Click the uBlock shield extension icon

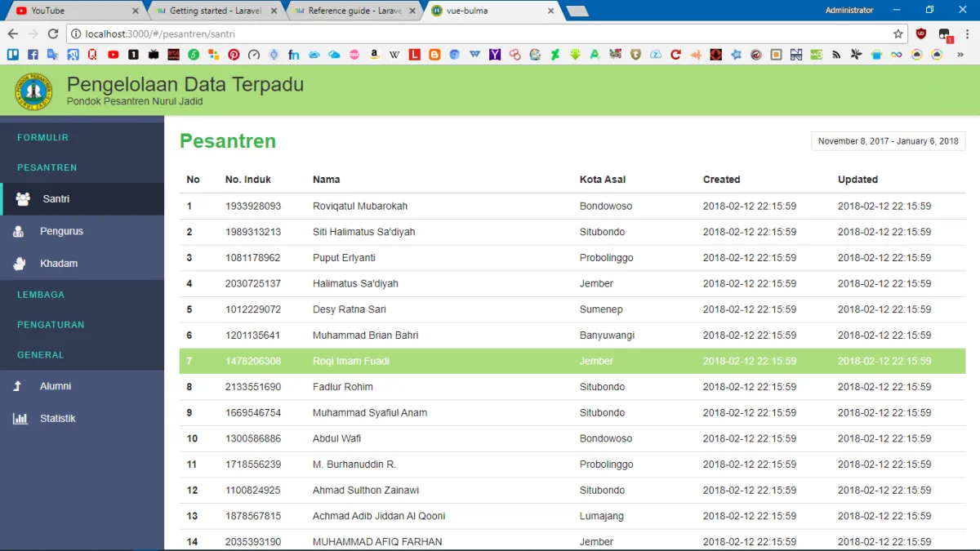tap(921, 33)
